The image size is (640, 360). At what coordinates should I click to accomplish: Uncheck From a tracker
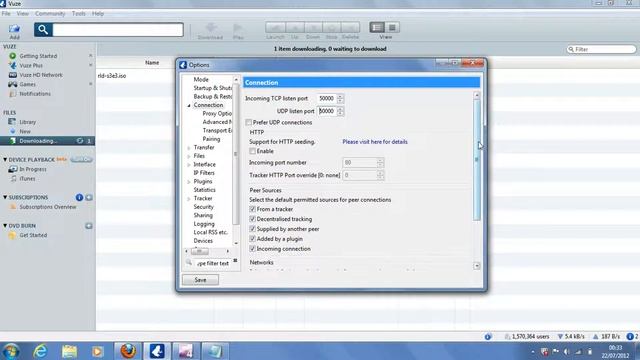coord(253,209)
